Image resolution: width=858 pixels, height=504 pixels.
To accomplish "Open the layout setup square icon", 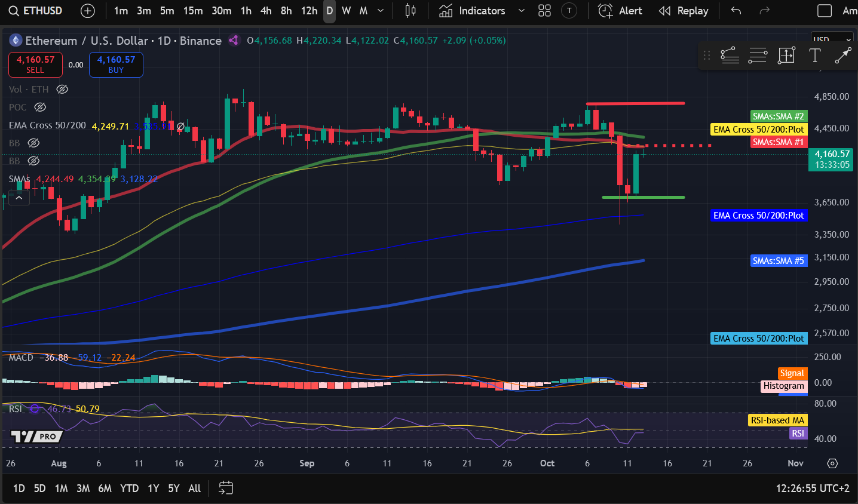I will point(825,11).
